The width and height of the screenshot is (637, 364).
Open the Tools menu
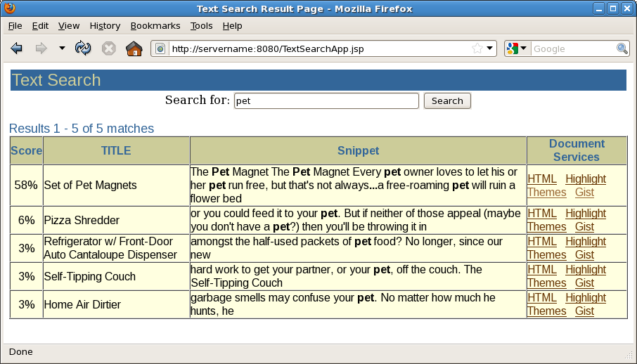click(201, 25)
